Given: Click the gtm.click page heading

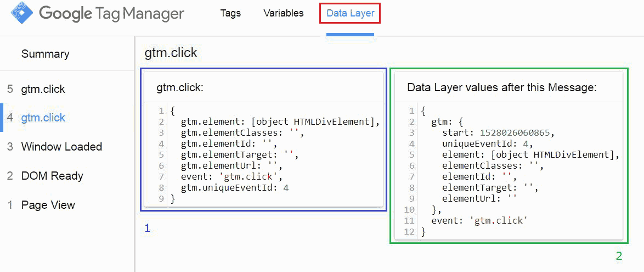Looking at the screenshot, I should [x=171, y=53].
